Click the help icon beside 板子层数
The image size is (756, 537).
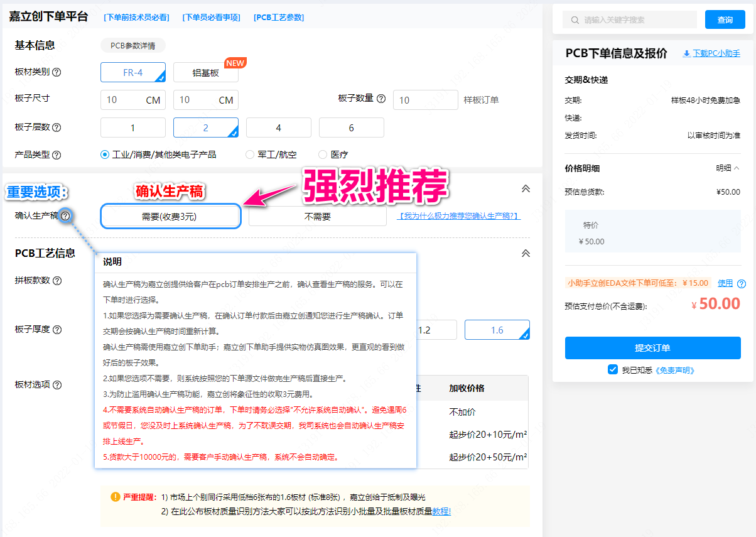(57, 127)
